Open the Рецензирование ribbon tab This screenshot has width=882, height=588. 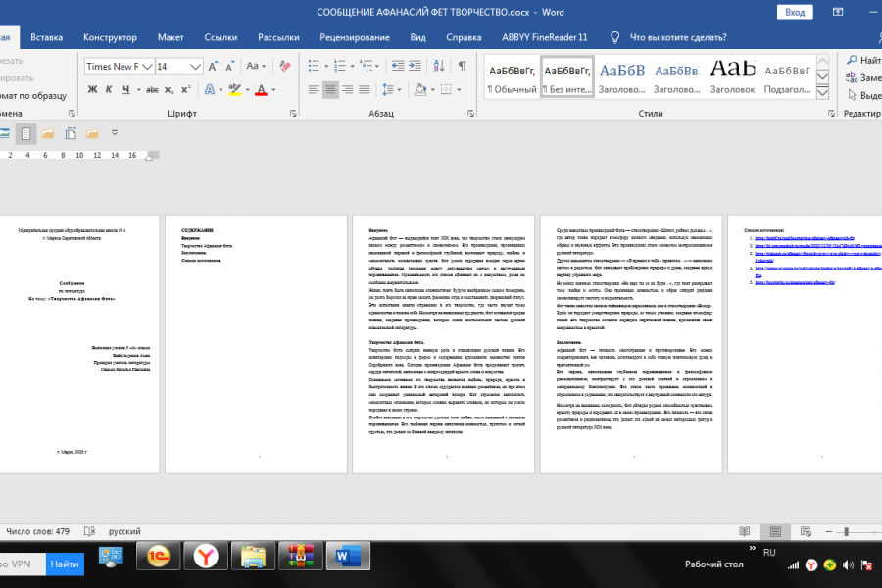(x=355, y=37)
